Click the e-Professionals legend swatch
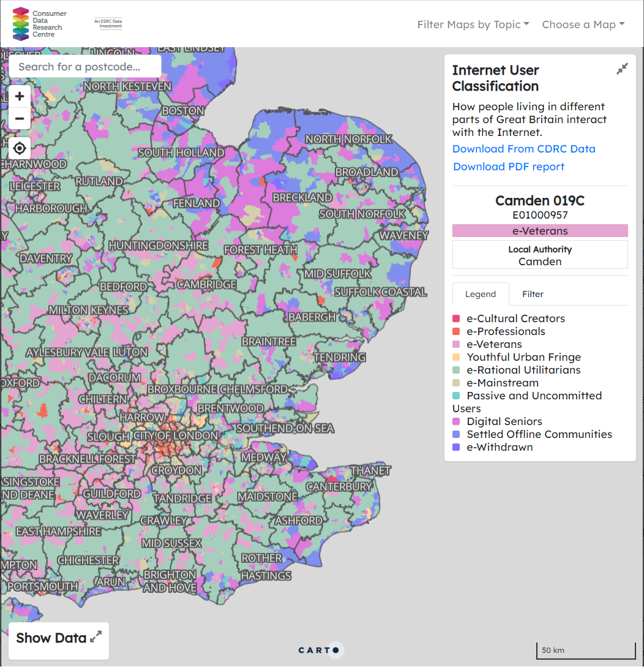This screenshot has width=644, height=667. coord(457,331)
